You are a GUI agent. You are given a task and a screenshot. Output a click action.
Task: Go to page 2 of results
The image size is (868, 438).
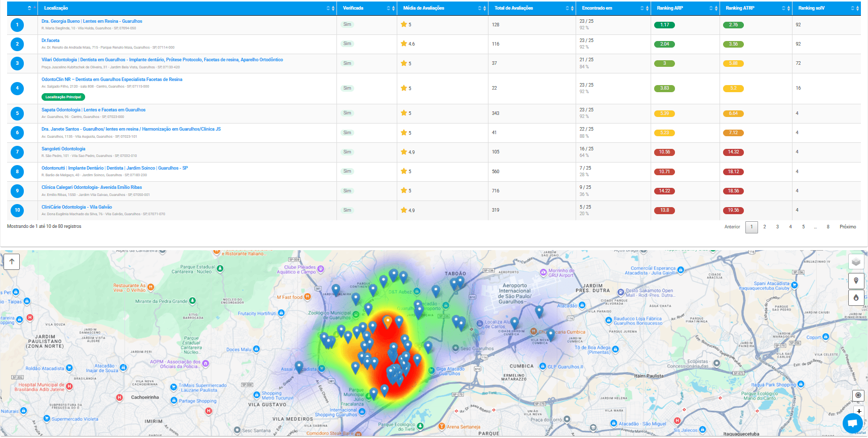click(764, 227)
